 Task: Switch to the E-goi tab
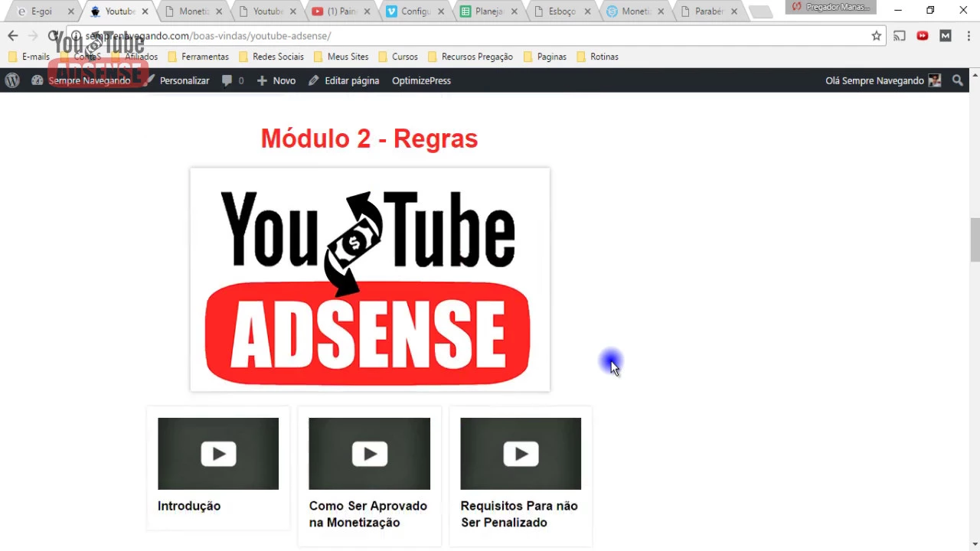tap(41, 11)
